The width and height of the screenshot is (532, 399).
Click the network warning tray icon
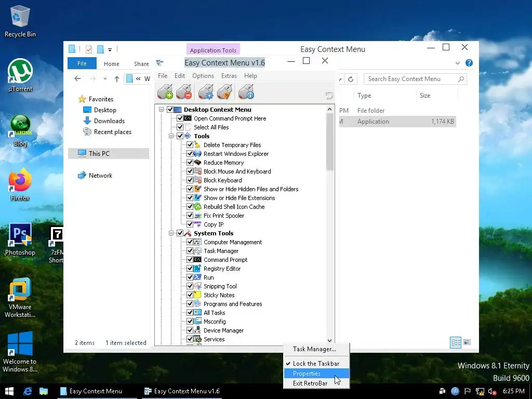pyautogui.click(x=480, y=391)
